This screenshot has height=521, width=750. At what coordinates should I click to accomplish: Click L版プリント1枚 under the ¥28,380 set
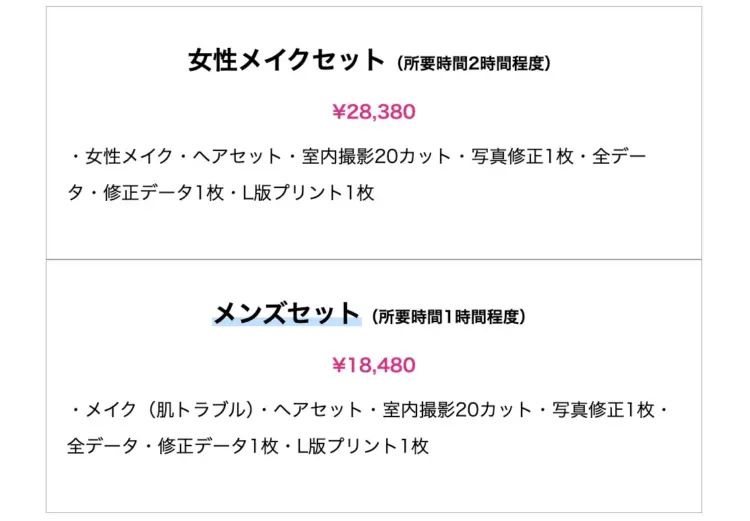tap(307, 193)
